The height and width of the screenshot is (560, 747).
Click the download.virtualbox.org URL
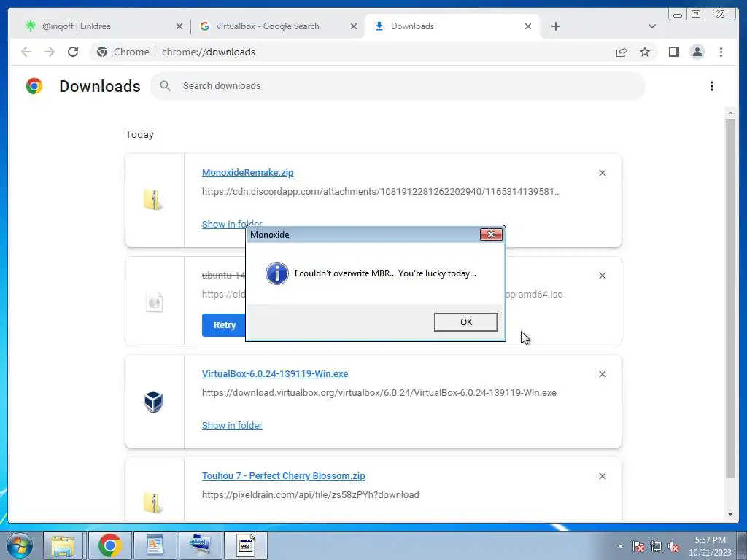[x=379, y=393]
